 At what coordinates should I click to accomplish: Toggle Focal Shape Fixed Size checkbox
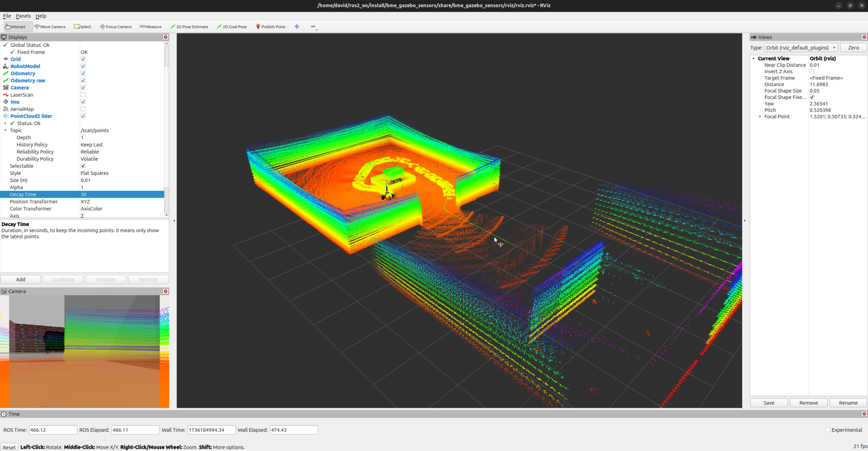click(812, 97)
